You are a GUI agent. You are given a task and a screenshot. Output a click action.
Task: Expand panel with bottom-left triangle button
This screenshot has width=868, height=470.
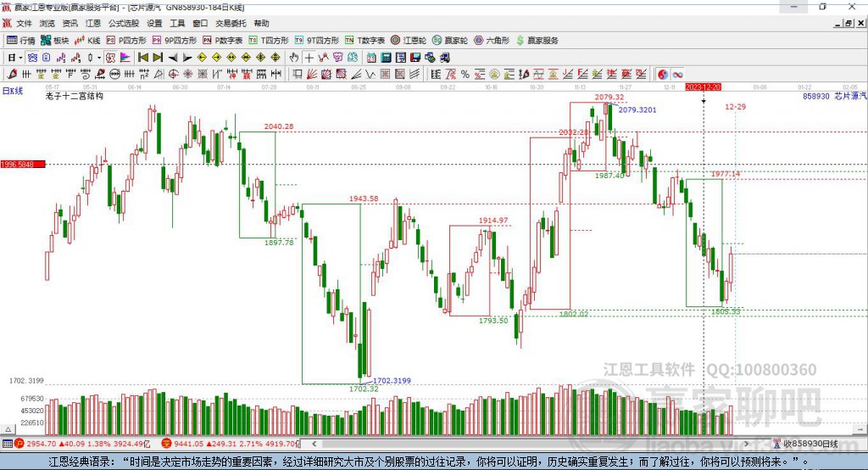8,429
